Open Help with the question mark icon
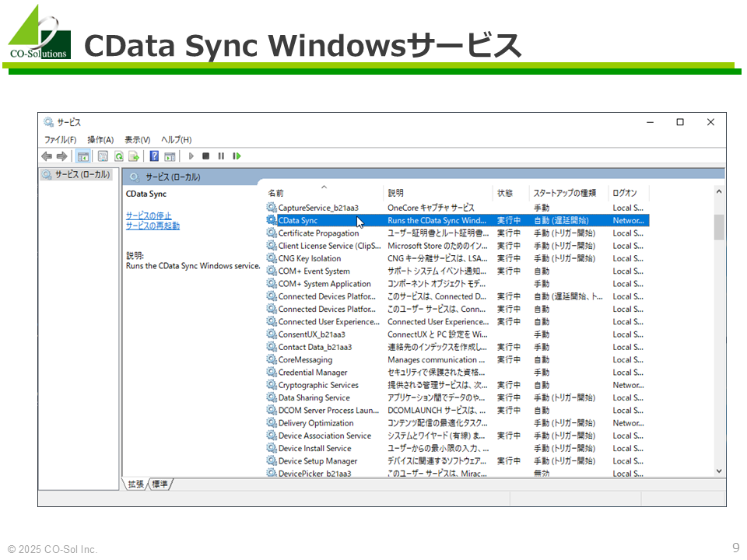 coord(154,156)
